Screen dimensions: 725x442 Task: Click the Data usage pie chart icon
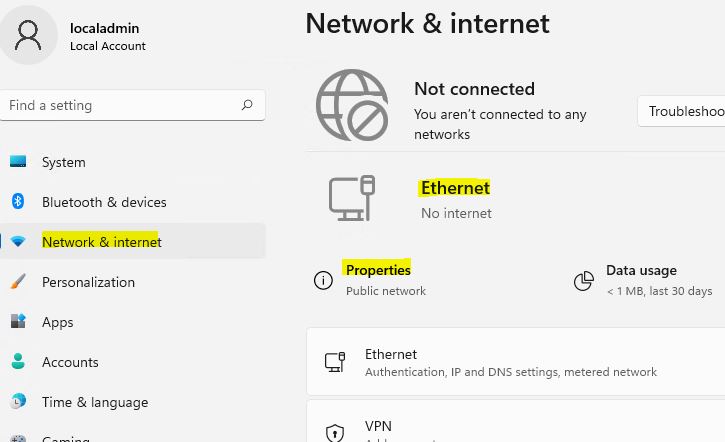click(584, 281)
